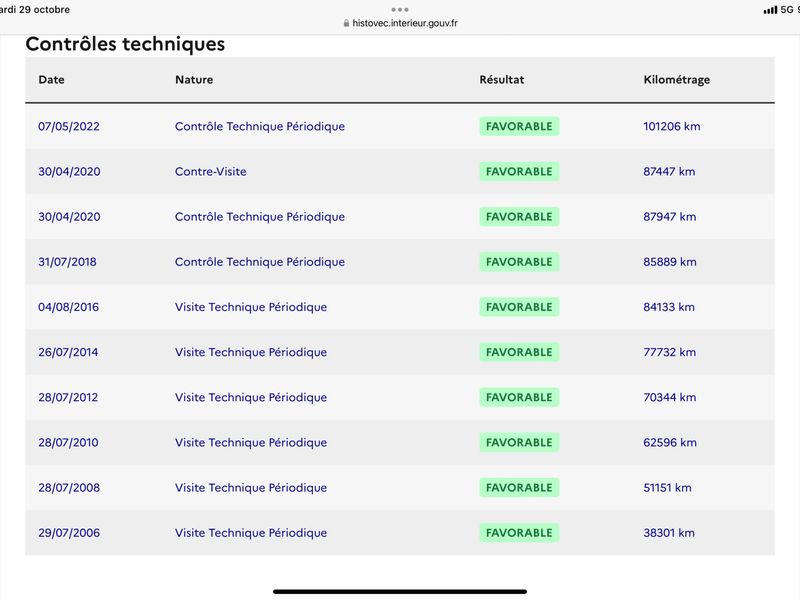Image resolution: width=800 pixels, height=600 pixels.
Task: Tap the 28/07/2010 row's Visite Technique Périodique
Action: (x=251, y=442)
